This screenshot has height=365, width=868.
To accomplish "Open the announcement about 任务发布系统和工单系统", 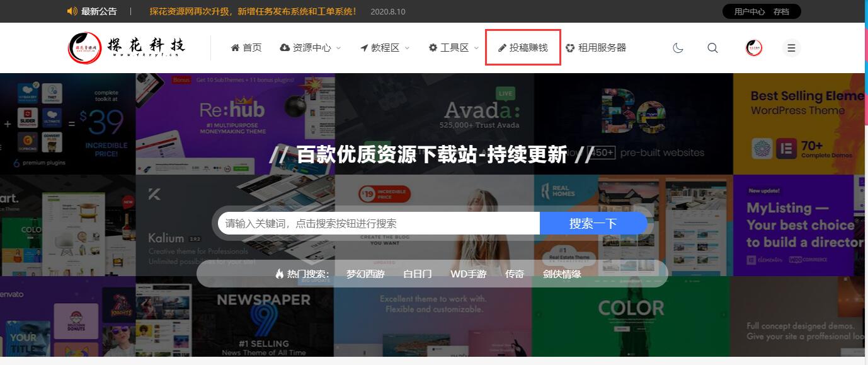I will point(253,11).
